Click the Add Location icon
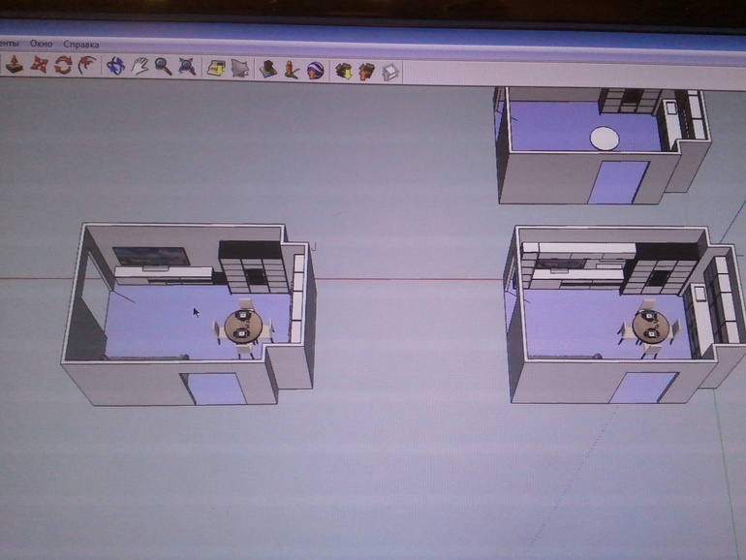This screenshot has width=746, height=560. (x=217, y=68)
